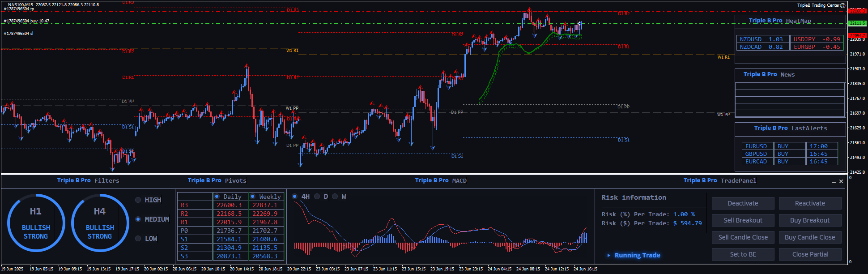Select the LOW filter radio button
This screenshot has width=868, height=274.
[x=138, y=239]
